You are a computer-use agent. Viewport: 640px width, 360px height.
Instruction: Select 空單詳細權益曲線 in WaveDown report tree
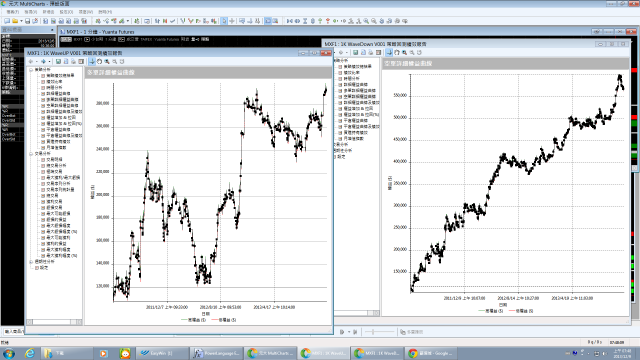click(x=359, y=96)
